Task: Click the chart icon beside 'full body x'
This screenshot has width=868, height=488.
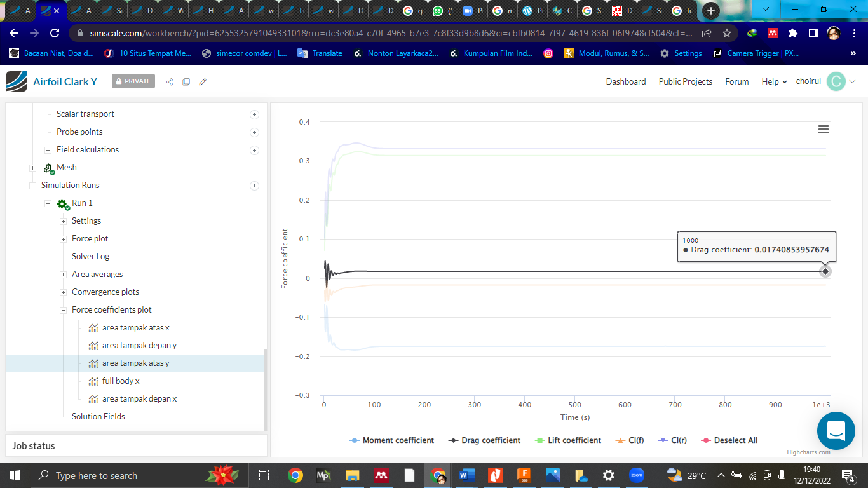Action: point(93,381)
